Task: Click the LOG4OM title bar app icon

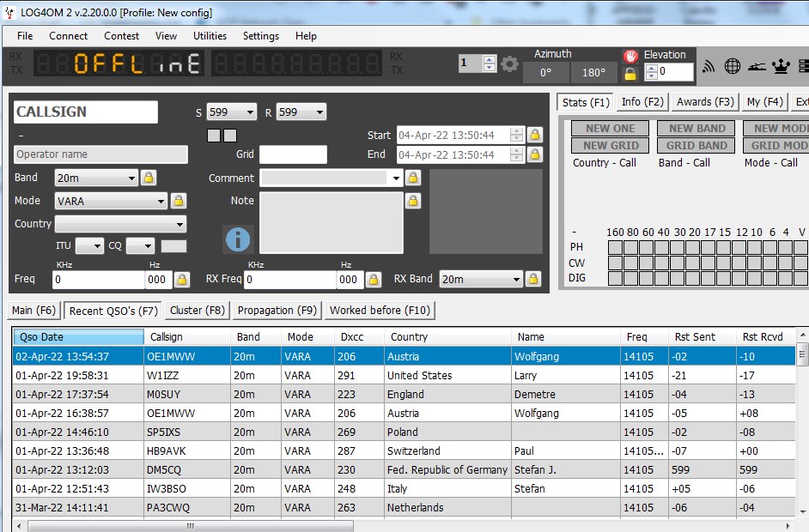Action: (x=9, y=13)
